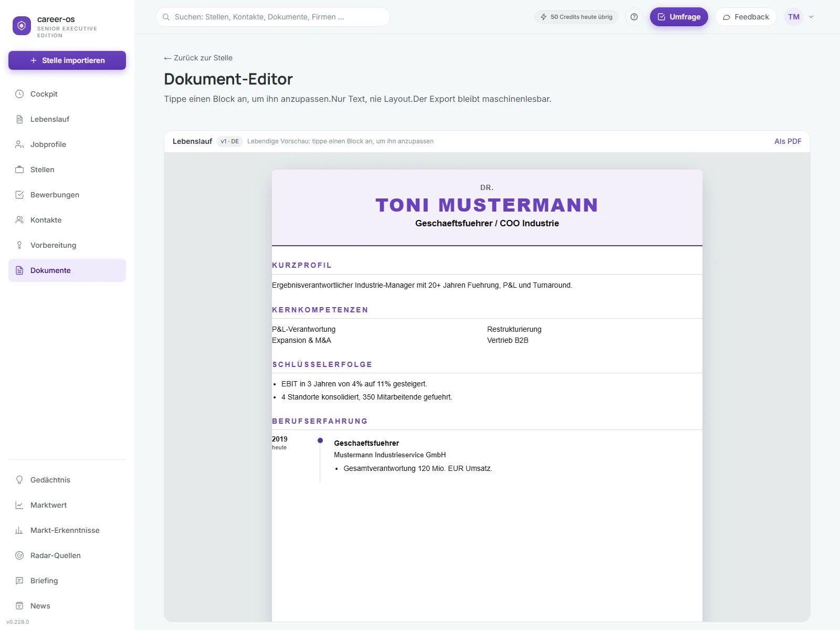840x630 pixels.
Task: Click the Stelle importieren button
Action: click(67, 60)
